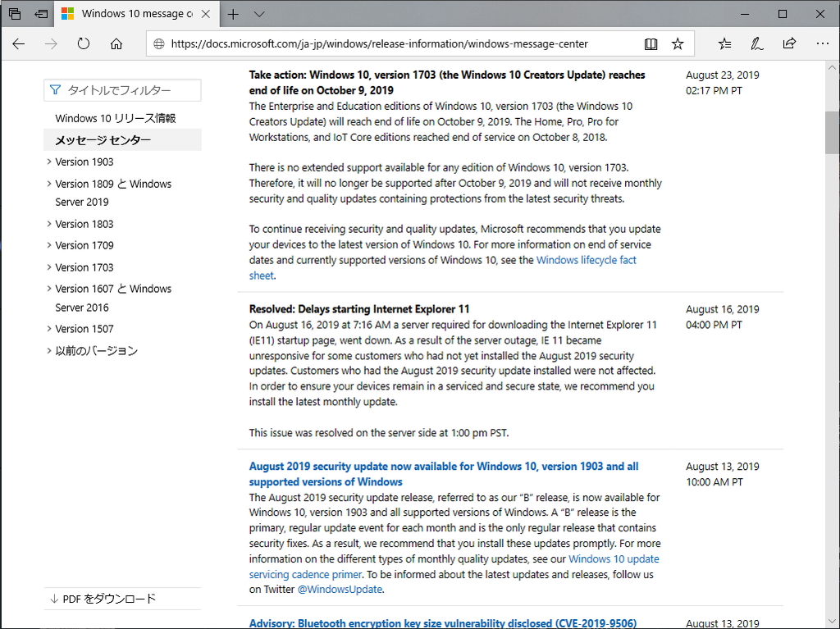Click PDF をダウンロード link
This screenshot has width=840, height=629.
[x=109, y=599]
